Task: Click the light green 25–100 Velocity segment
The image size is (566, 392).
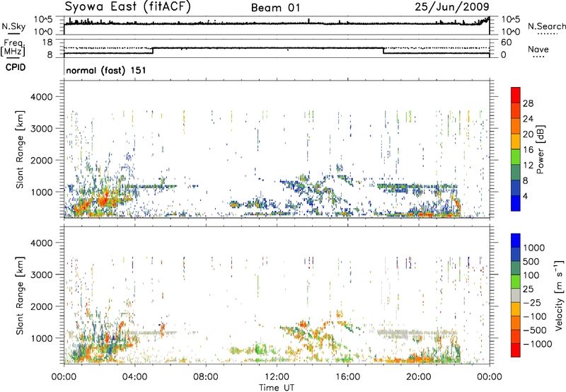Action: coord(516,282)
